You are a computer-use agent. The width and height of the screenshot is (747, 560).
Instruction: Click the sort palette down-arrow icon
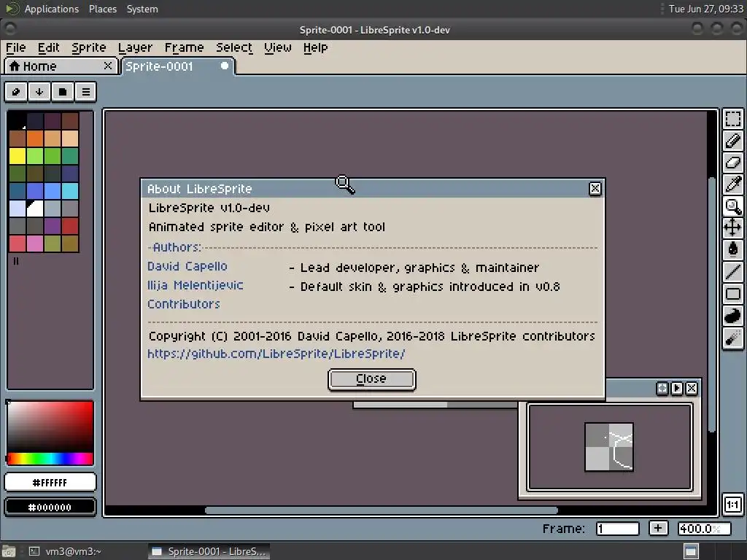(39, 91)
